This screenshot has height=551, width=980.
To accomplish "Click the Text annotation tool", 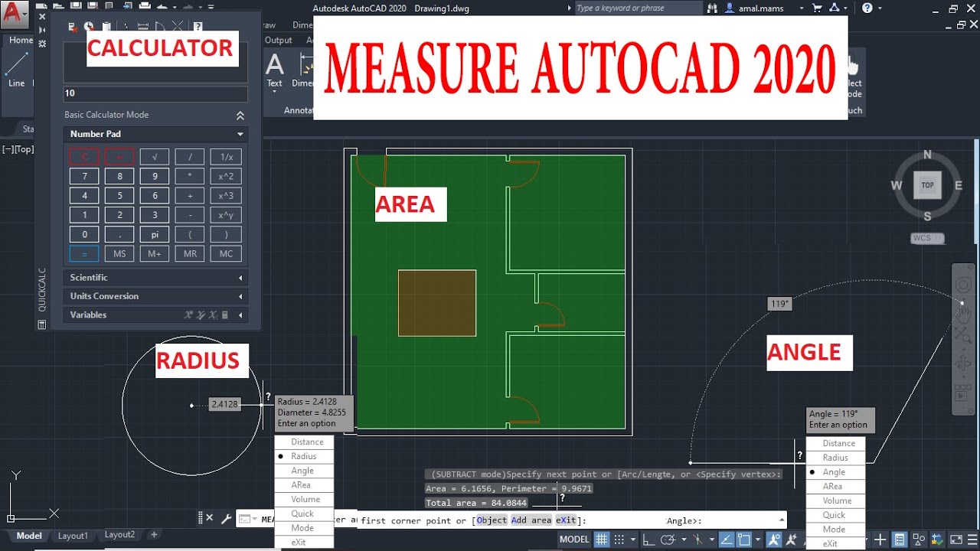I will [x=274, y=70].
